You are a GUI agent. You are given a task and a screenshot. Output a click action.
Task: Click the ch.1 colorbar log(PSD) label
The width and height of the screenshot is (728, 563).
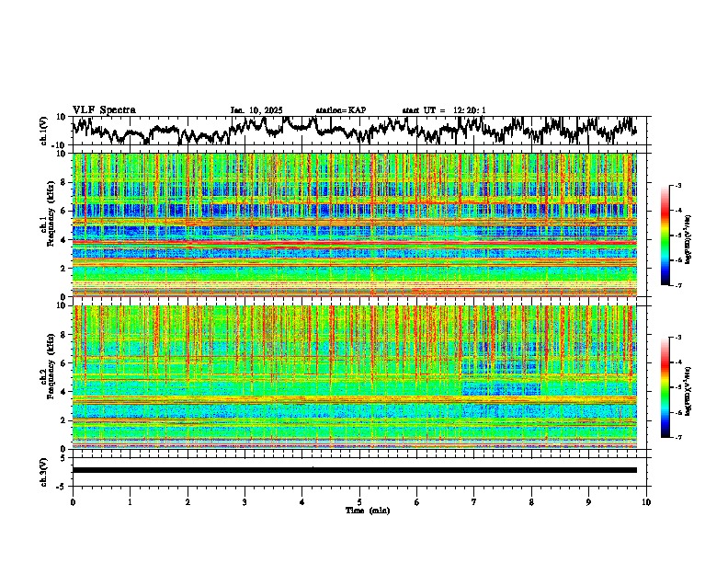click(x=688, y=239)
